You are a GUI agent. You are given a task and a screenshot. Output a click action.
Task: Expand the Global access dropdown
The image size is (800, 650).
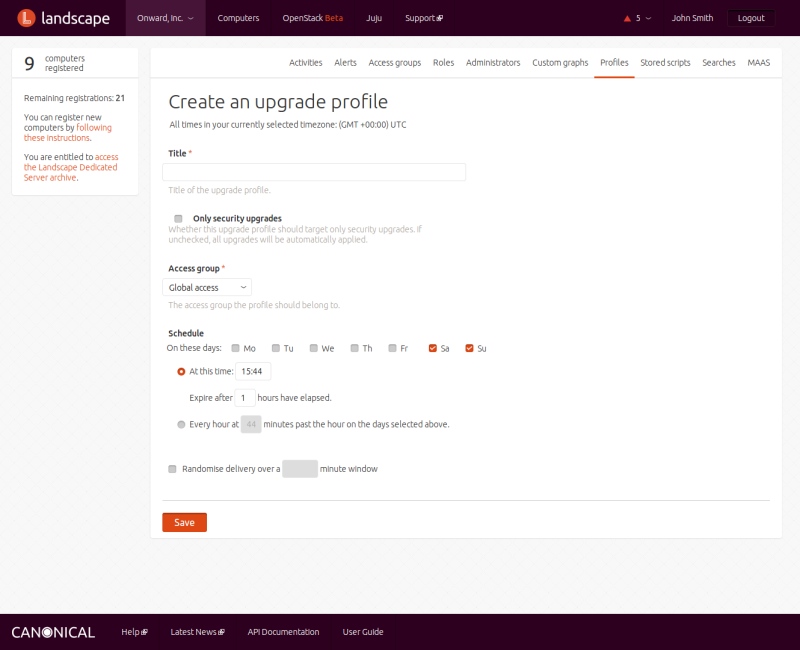207,288
